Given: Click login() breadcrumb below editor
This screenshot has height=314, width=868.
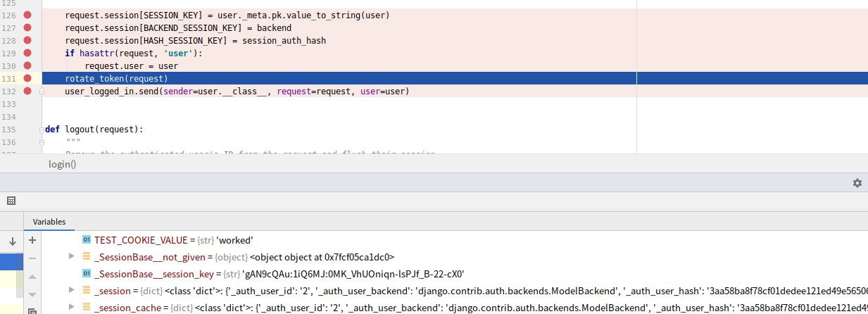Looking at the screenshot, I should (x=62, y=164).
